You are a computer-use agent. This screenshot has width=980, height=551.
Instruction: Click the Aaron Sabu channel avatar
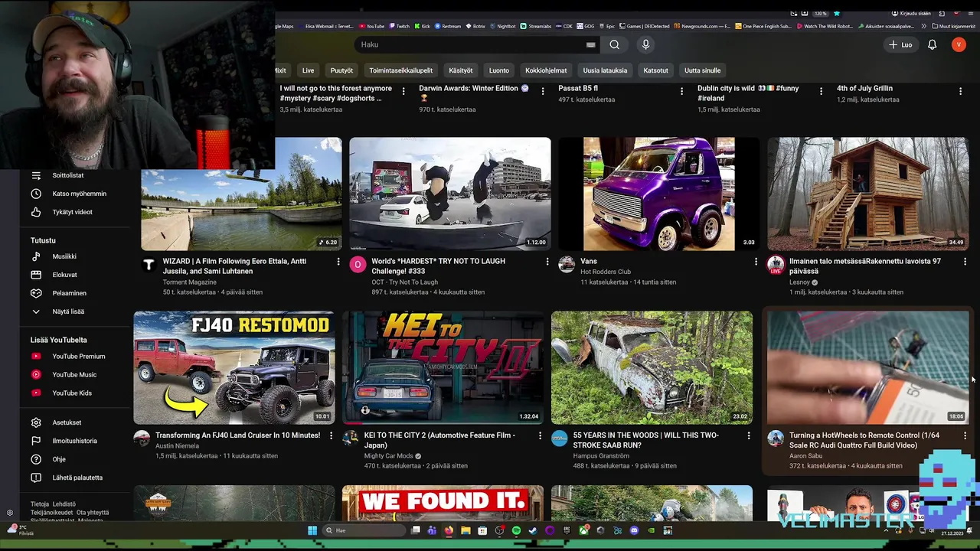[776, 439]
